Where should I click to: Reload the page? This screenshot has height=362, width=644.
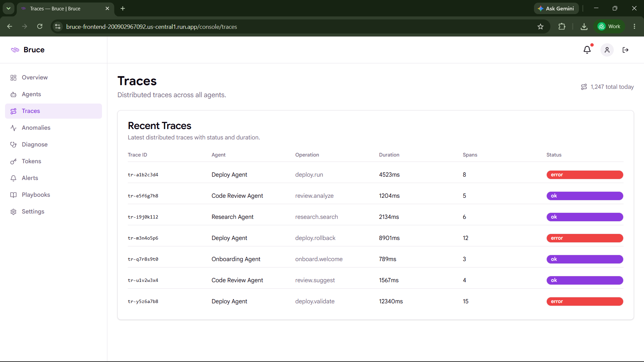(x=40, y=26)
